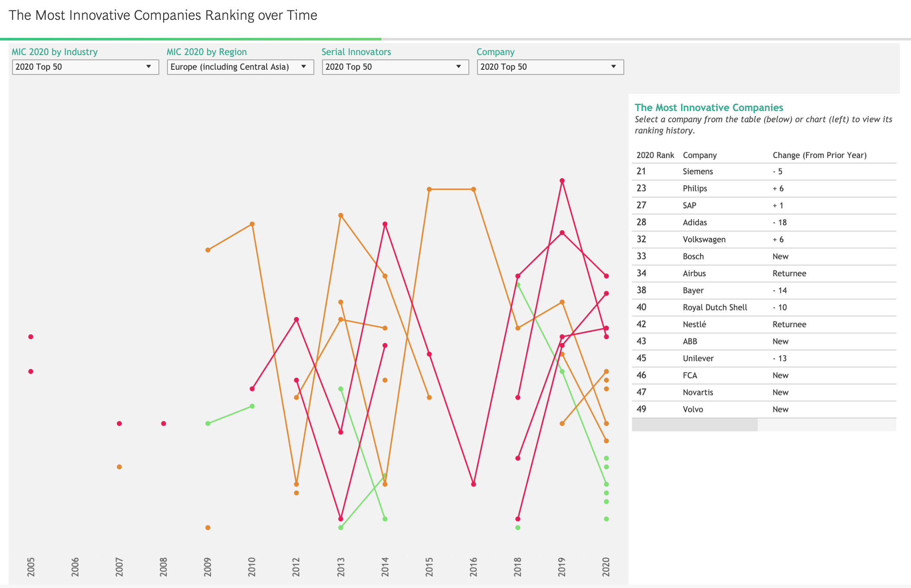This screenshot has width=911, height=588.
Task: Click the orange data point at 2010
Action: pos(252,224)
